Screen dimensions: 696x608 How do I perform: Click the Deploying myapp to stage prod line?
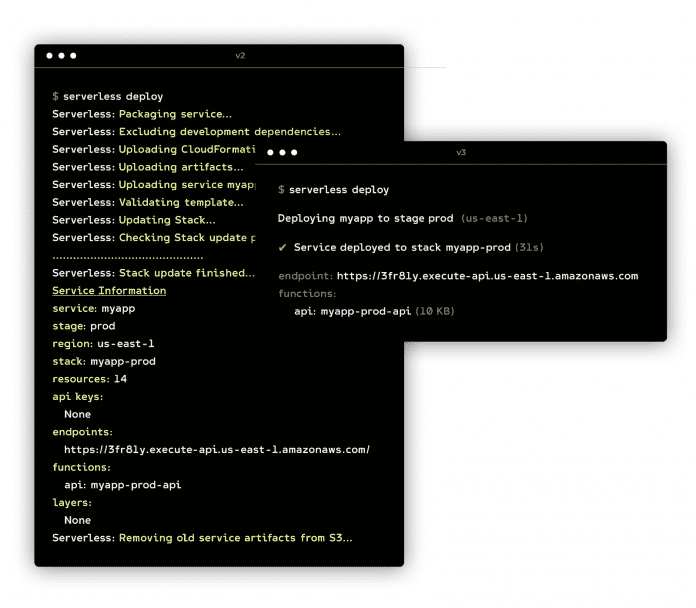click(x=365, y=218)
